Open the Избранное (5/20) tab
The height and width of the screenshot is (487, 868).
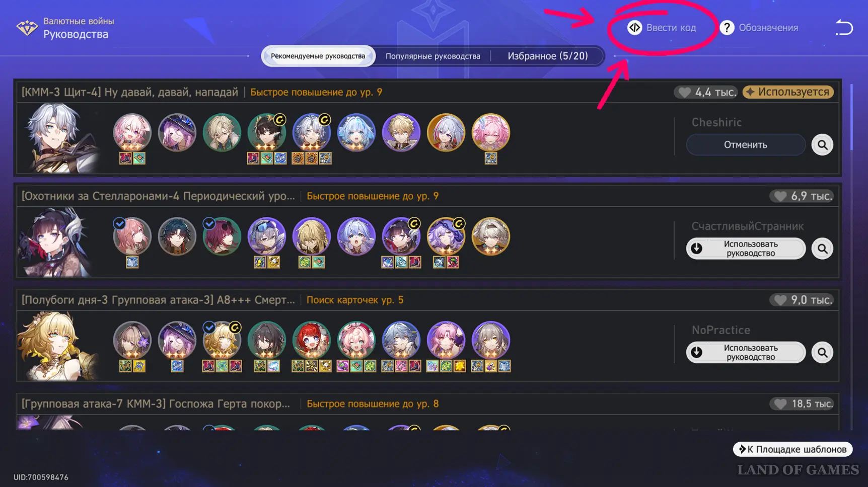coord(547,56)
